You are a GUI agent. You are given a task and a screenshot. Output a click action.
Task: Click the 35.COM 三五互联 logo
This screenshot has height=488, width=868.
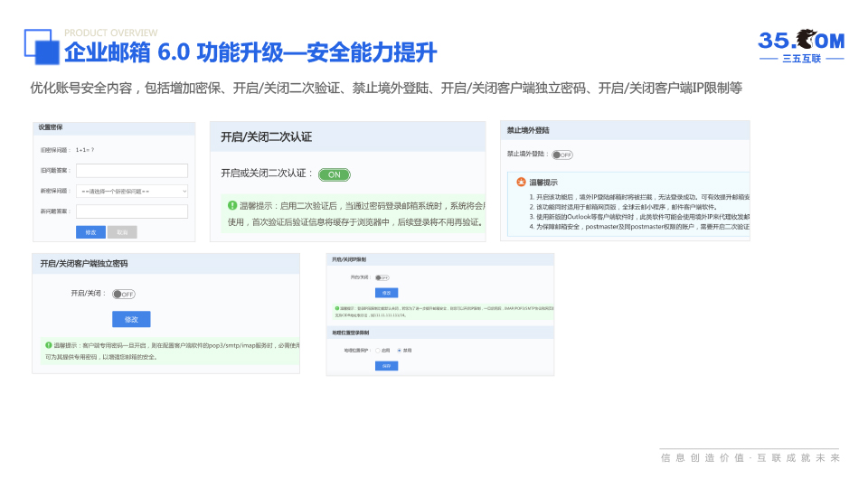pyautogui.click(x=800, y=45)
